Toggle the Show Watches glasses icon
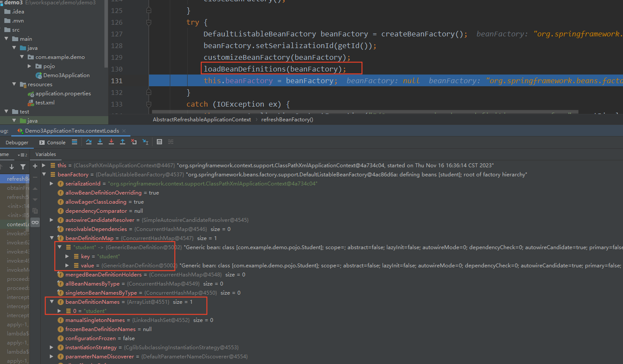The height and width of the screenshot is (364, 623). pyautogui.click(x=35, y=222)
